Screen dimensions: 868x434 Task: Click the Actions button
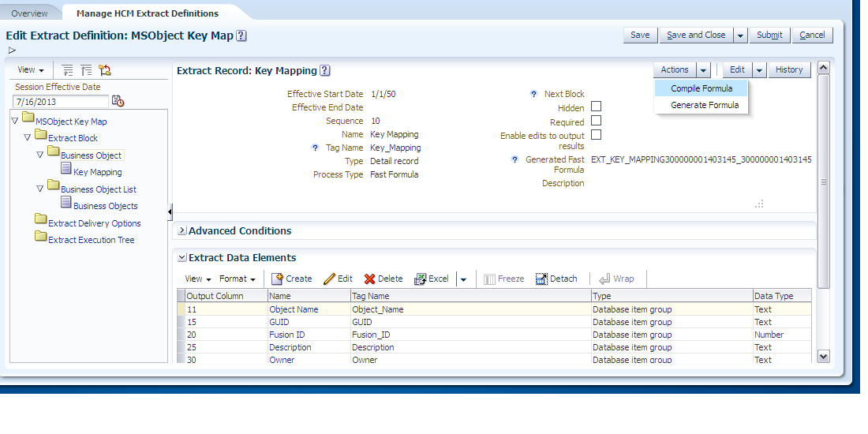pyautogui.click(x=674, y=69)
